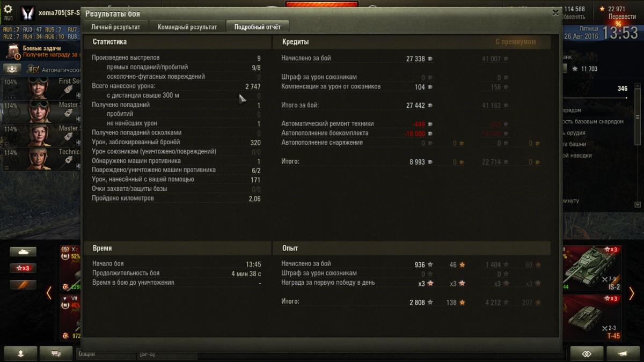Open the clan emblem icon beside xoma705
This screenshot has width=644, height=362.
(27, 13)
